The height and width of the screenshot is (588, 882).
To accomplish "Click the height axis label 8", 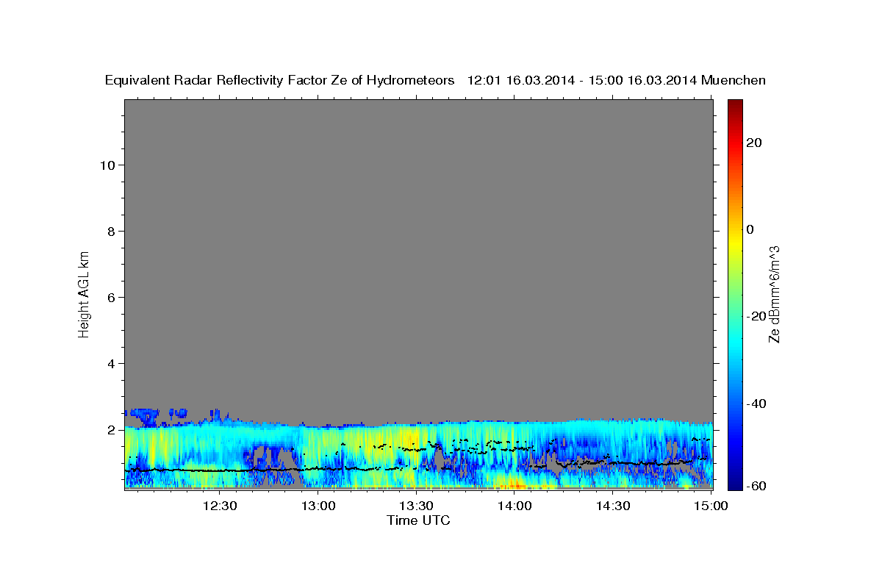I will 112,231.
